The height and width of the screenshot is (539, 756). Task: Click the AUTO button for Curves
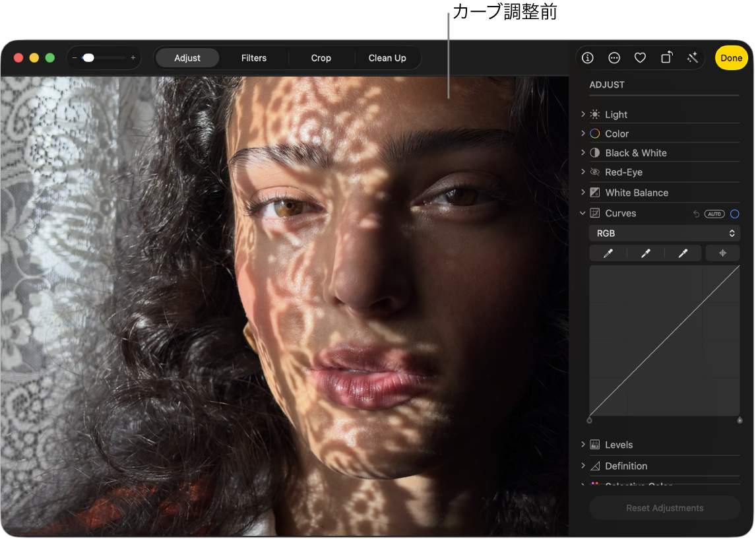pyautogui.click(x=714, y=214)
